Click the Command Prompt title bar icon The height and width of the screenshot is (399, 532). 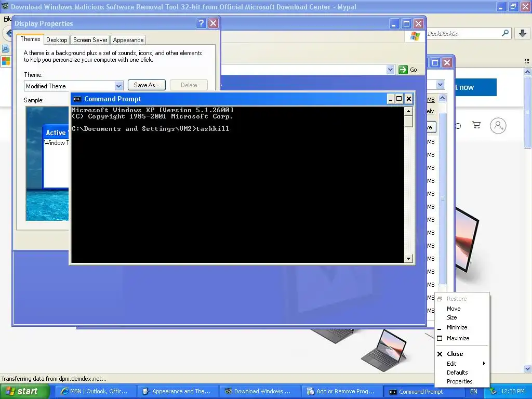click(77, 99)
